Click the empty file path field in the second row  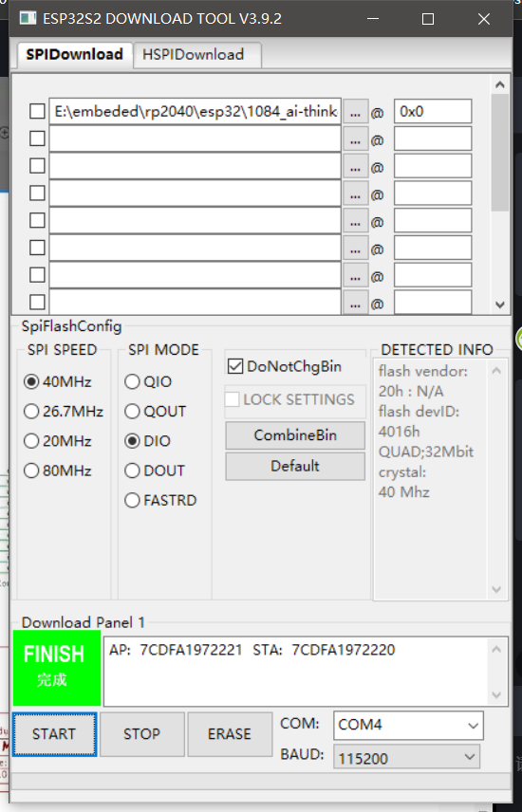point(195,138)
